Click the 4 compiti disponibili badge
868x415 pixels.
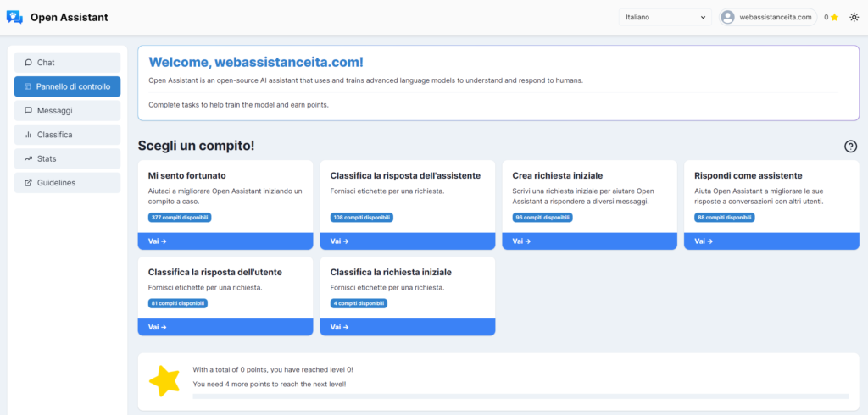pos(359,303)
